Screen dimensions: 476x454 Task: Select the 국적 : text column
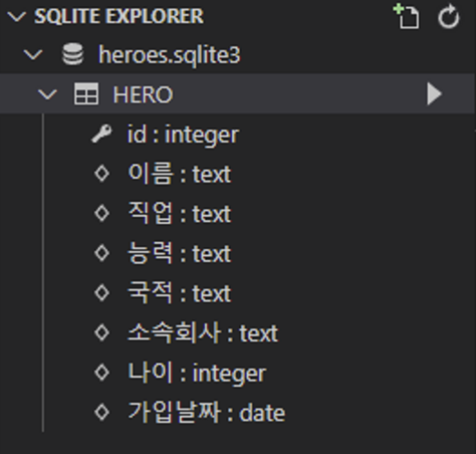pos(179,293)
